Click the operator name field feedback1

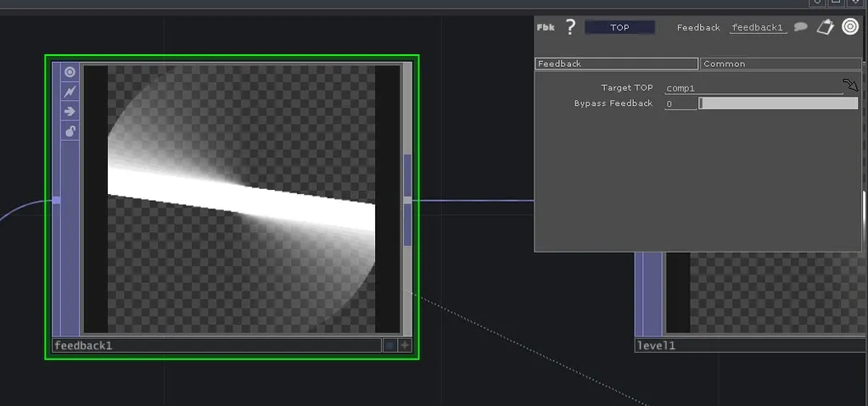pos(758,27)
